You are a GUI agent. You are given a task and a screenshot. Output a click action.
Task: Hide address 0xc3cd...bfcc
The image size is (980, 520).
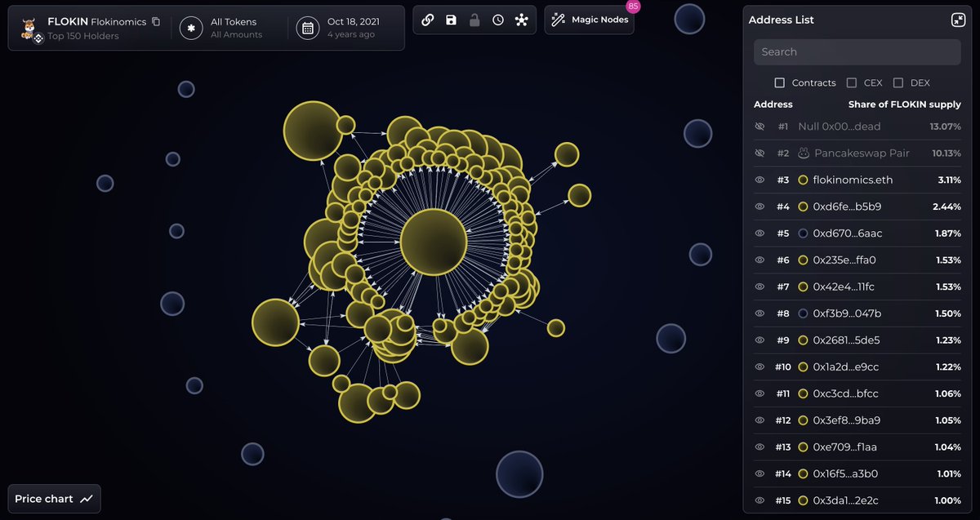759,393
